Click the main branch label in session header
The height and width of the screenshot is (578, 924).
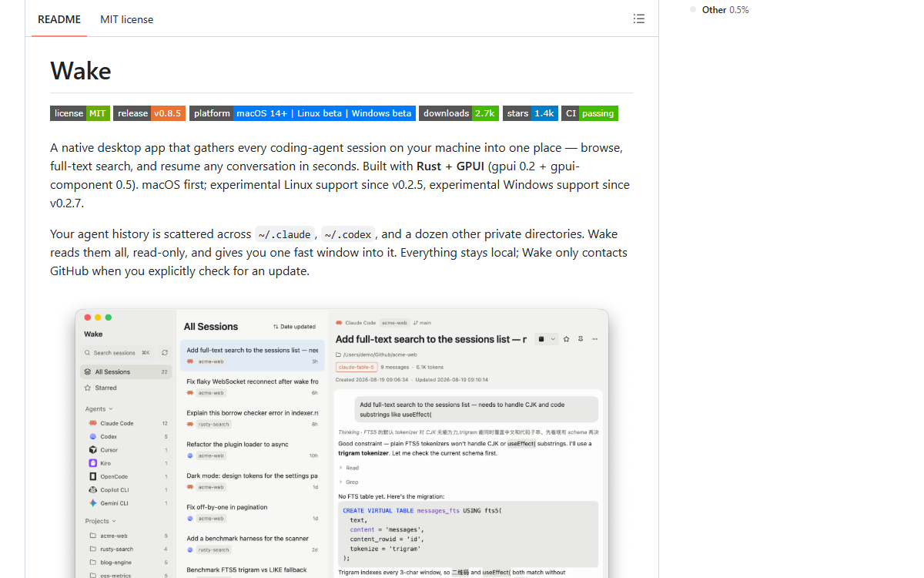coord(422,323)
